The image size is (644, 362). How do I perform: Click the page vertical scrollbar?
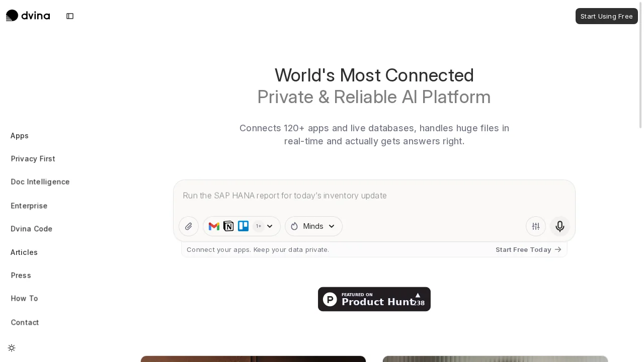coord(640,181)
